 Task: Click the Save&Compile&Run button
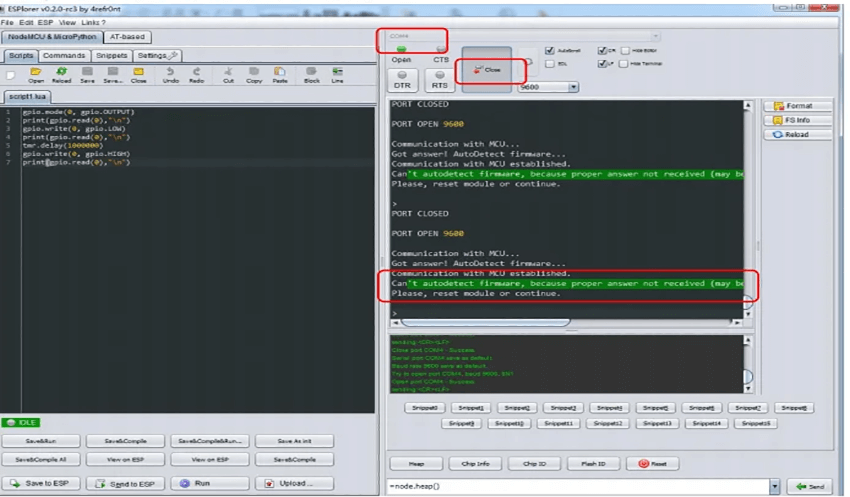click(x=210, y=441)
